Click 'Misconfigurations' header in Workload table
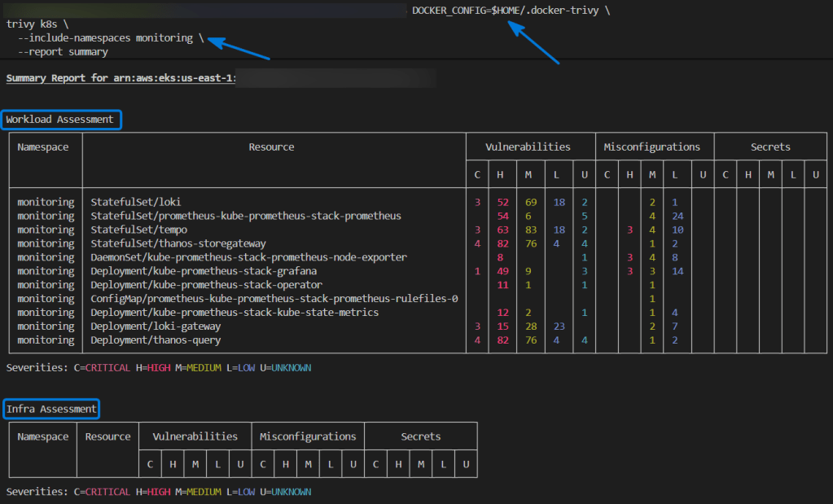Viewport: 833px width, 504px height. (652, 147)
